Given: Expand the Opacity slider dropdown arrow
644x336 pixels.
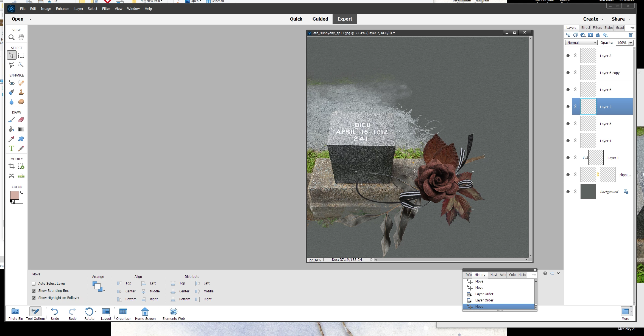Looking at the screenshot, I should tap(631, 43).
